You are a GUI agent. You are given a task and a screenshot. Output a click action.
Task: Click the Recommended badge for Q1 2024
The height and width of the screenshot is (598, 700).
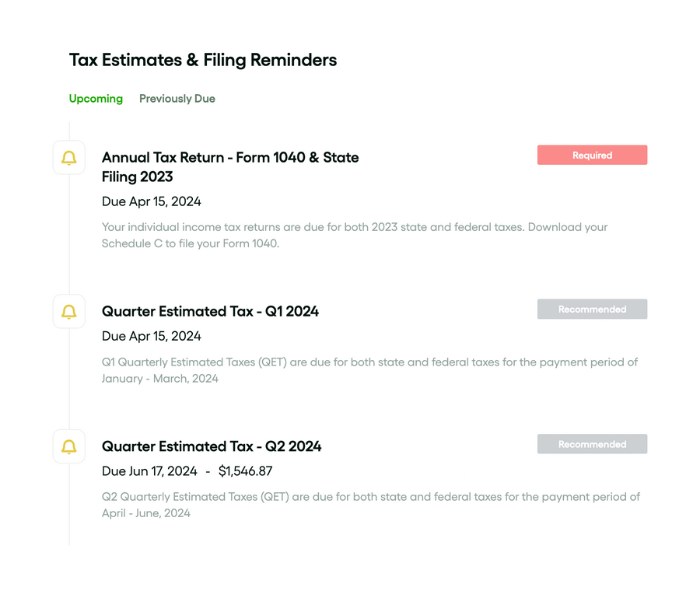(x=592, y=309)
